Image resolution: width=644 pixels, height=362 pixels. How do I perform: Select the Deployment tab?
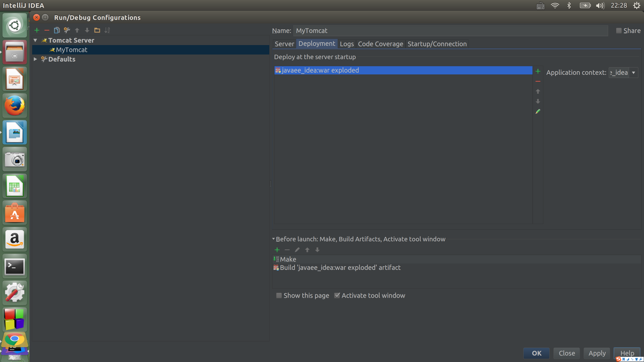[317, 43]
